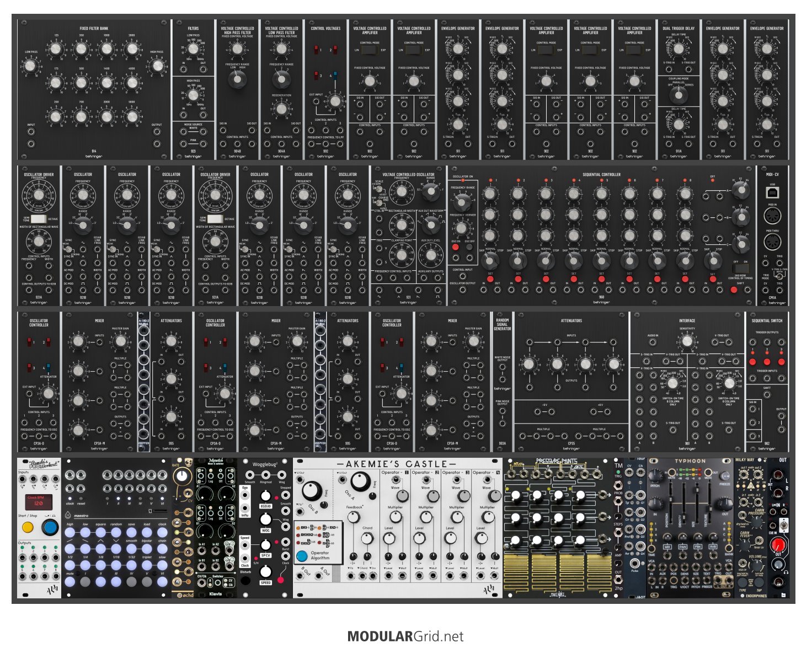Click red trigger button 1 on Sequential Switch
The width and height of the screenshot is (812, 648).
752,362
